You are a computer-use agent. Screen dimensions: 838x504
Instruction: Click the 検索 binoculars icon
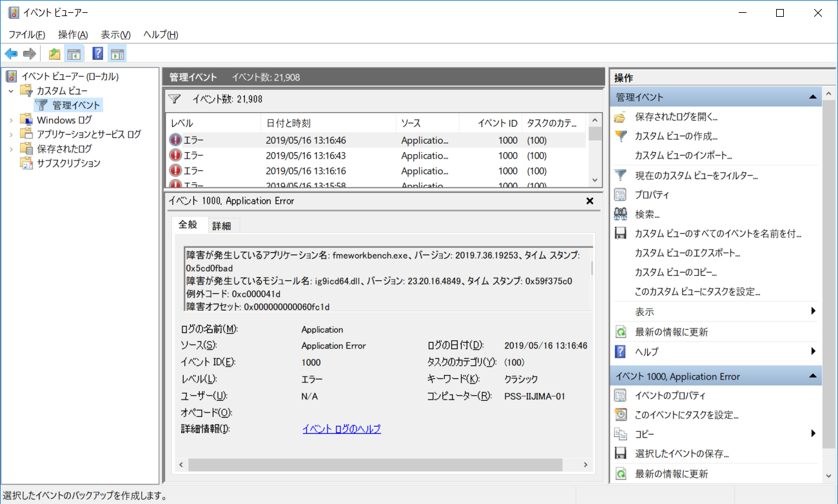620,214
